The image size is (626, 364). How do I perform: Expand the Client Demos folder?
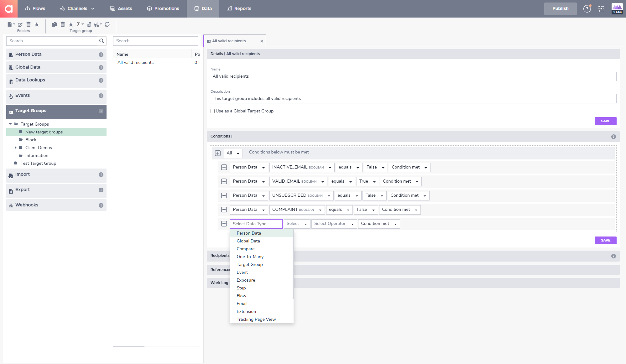[x=16, y=148]
